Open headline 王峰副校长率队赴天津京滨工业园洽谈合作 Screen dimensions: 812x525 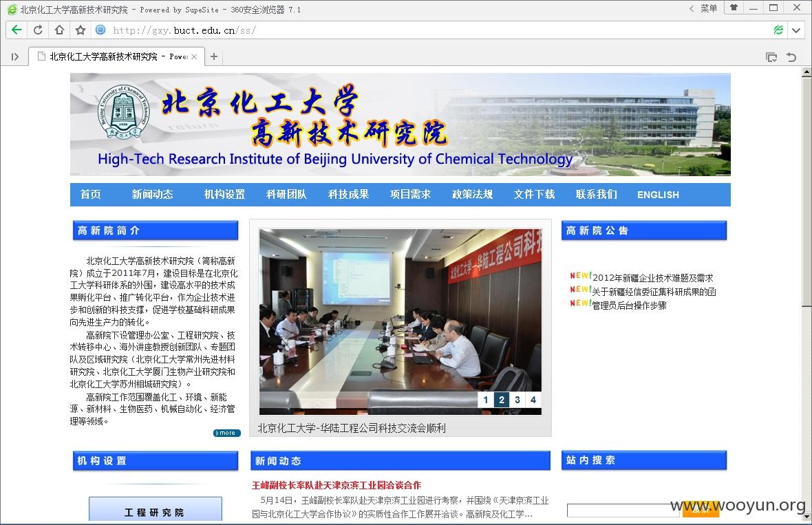336,485
